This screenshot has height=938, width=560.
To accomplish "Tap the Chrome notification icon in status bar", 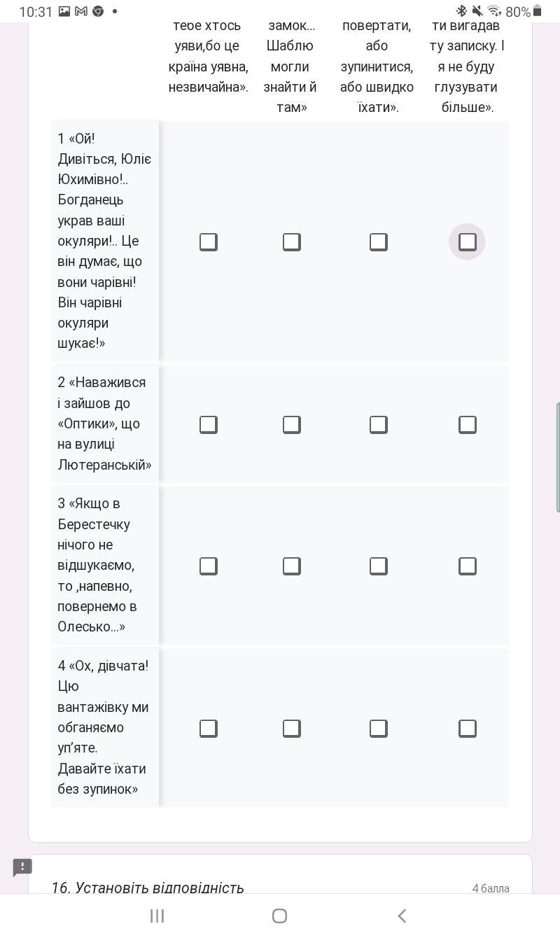I will (98, 11).
